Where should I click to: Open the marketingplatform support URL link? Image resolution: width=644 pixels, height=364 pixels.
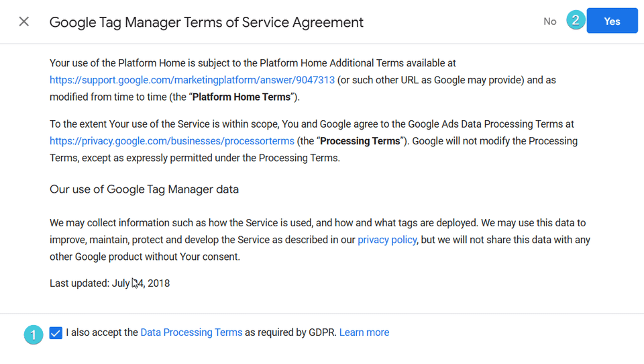click(192, 80)
